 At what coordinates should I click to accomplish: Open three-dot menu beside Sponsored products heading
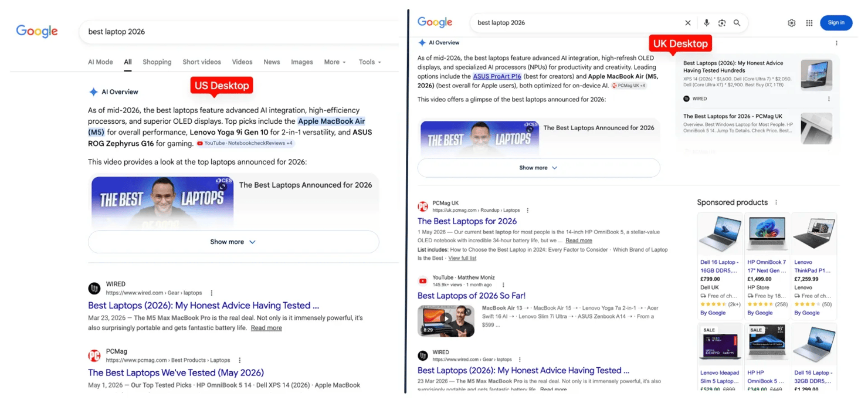pyautogui.click(x=776, y=202)
